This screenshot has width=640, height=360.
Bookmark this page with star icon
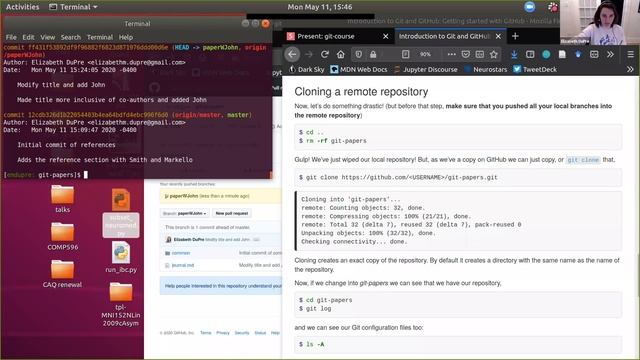[x=494, y=54]
